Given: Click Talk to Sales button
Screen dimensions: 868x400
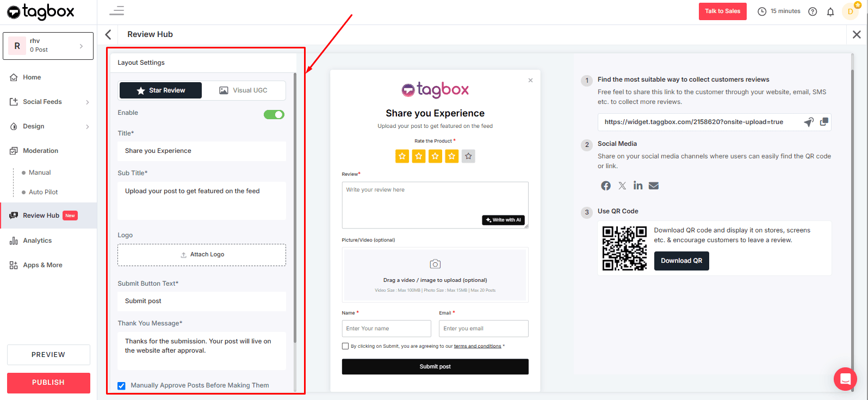Looking at the screenshot, I should (x=722, y=11).
